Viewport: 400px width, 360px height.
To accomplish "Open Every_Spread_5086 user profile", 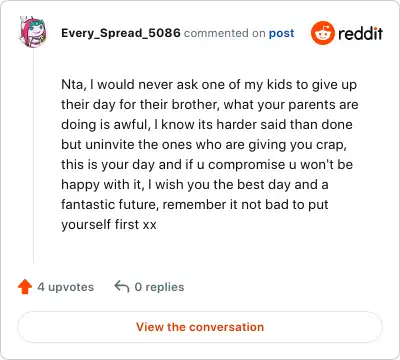I will [121, 33].
